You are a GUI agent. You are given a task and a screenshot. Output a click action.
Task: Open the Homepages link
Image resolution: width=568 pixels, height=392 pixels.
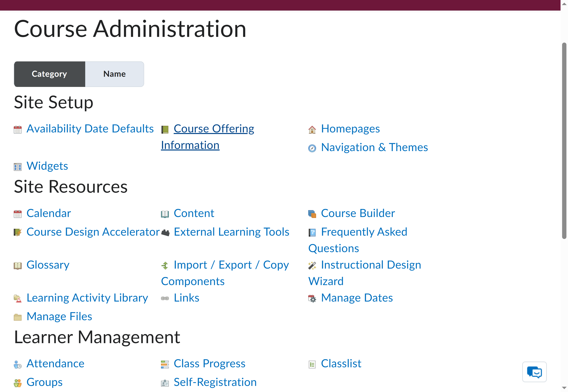click(350, 129)
